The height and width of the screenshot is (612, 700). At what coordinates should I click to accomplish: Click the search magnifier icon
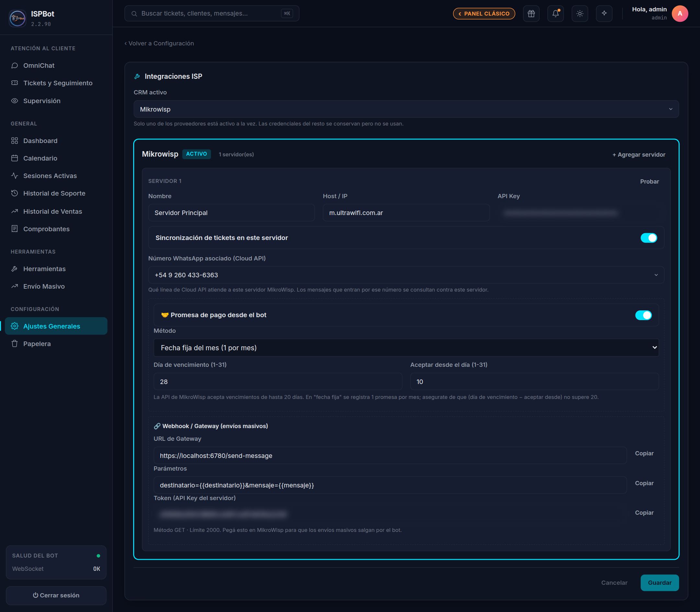(x=134, y=14)
